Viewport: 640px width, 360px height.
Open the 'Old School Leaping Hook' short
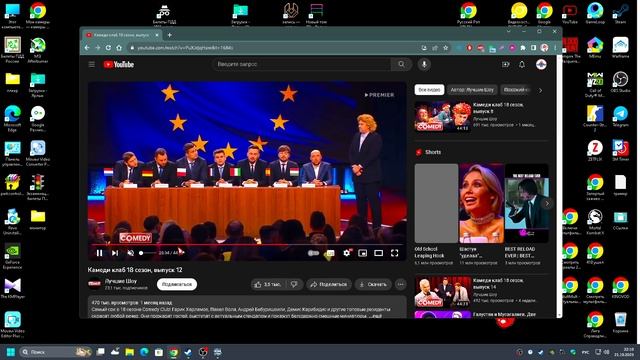click(436, 214)
